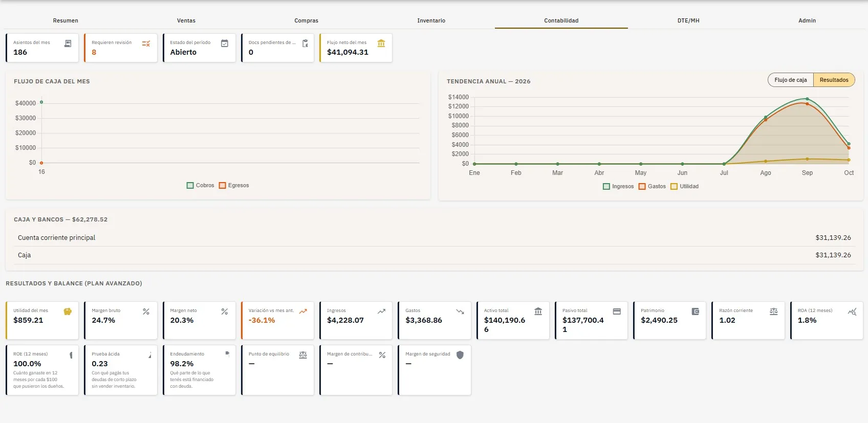Click the Sep peak point on Ingresos line
This screenshot has width=868, height=423.
807,99
